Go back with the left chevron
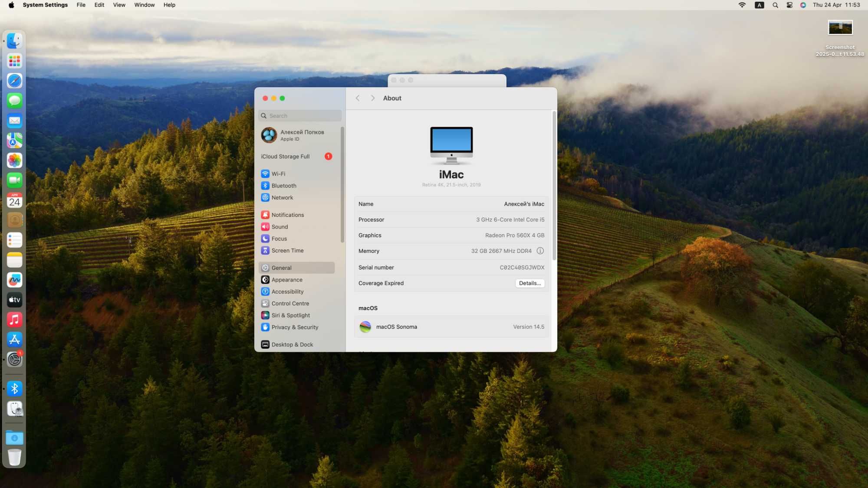Image resolution: width=868 pixels, height=488 pixels. click(x=358, y=98)
